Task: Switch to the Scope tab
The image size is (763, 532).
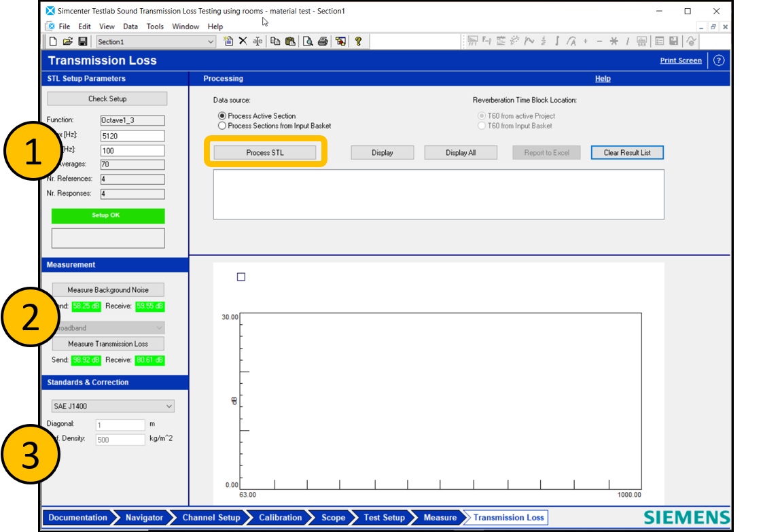Action: click(334, 518)
